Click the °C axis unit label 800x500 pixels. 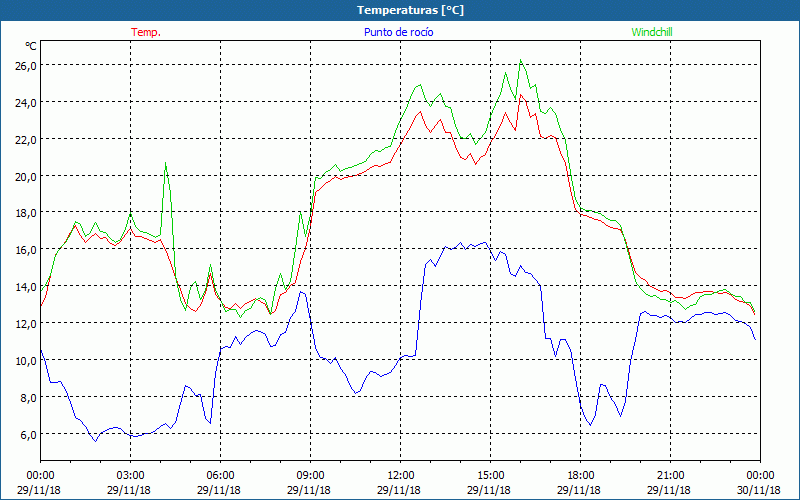point(31,46)
